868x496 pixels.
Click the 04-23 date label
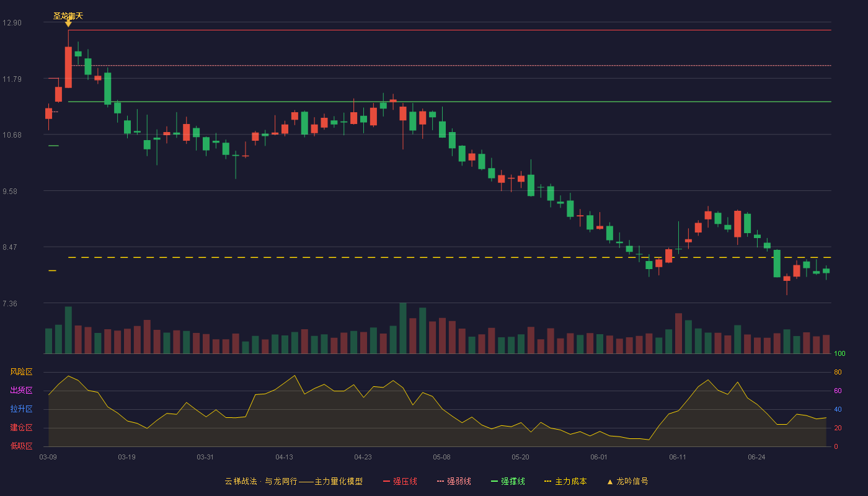point(363,457)
